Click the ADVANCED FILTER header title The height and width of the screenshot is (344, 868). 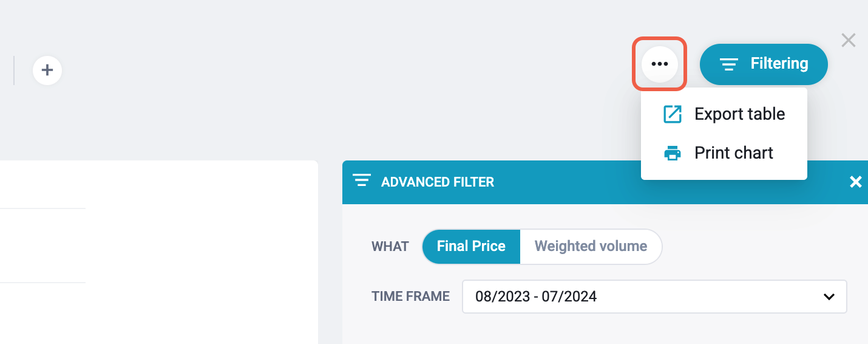point(438,182)
